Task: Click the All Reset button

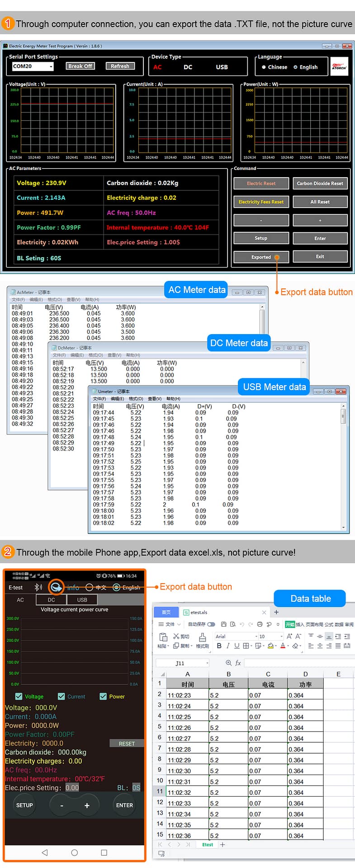Action: (320, 202)
